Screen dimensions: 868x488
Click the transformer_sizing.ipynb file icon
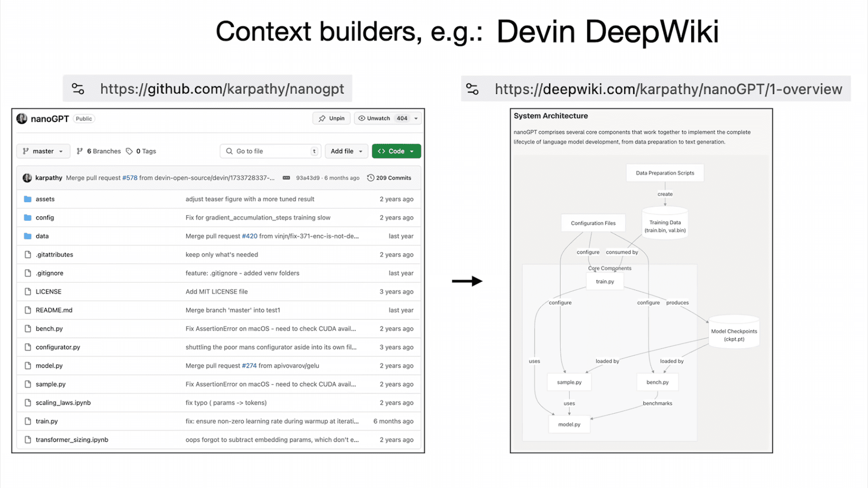click(x=28, y=440)
